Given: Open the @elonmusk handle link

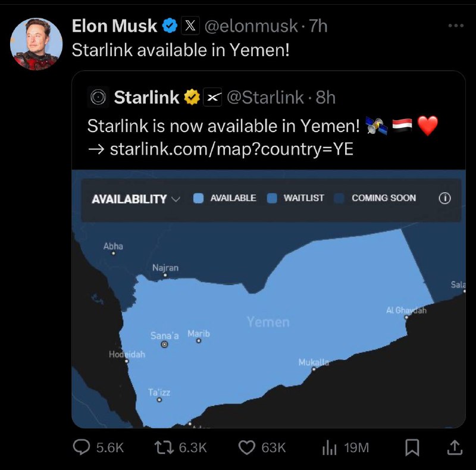Looking at the screenshot, I should pyautogui.click(x=251, y=26).
